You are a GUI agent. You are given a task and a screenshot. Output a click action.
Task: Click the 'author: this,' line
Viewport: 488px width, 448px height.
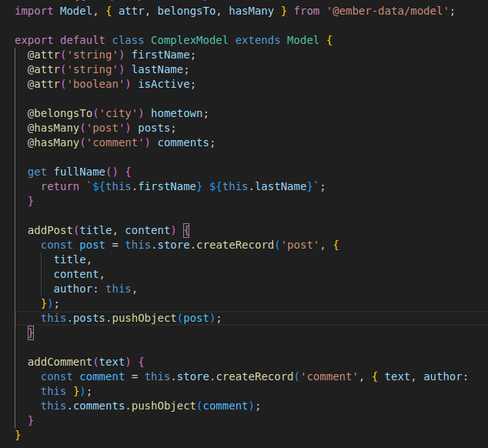tap(95, 289)
